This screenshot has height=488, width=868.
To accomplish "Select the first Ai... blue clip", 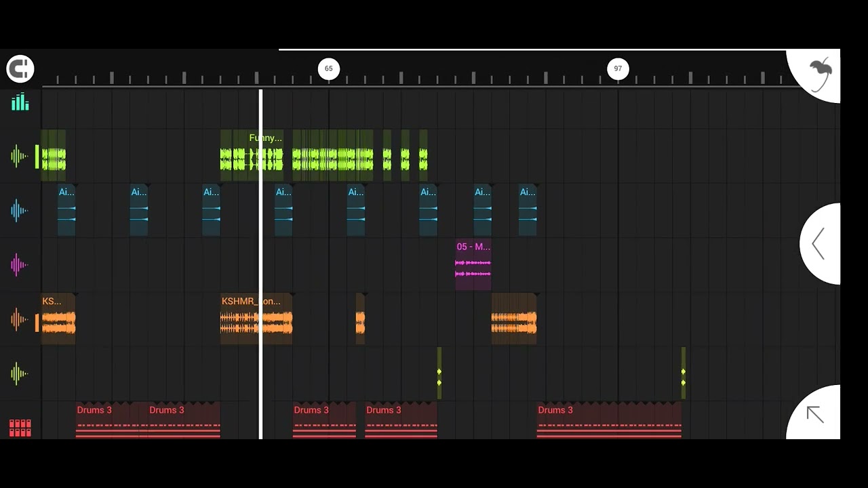I will [x=66, y=210].
